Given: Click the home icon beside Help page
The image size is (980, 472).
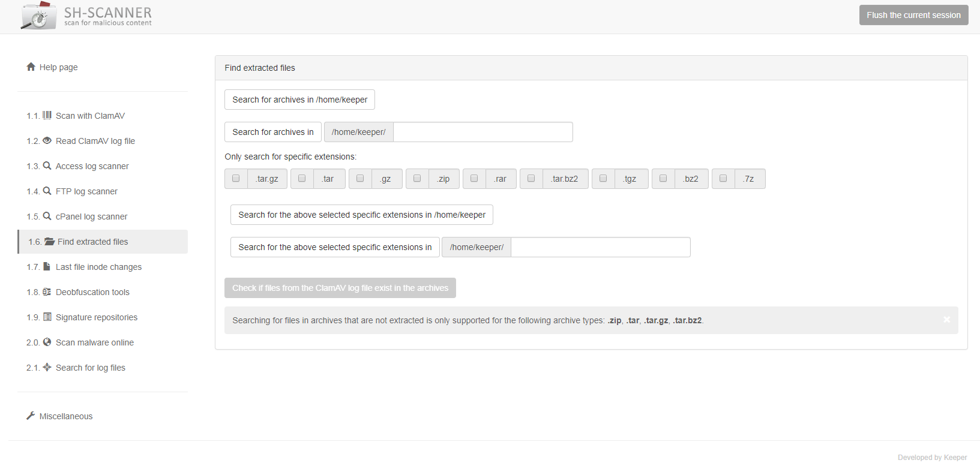Looking at the screenshot, I should pyautogui.click(x=31, y=67).
